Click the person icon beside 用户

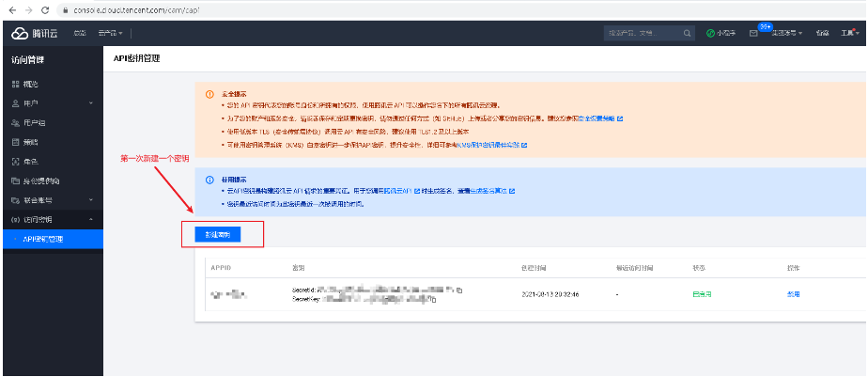pos(15,103)
